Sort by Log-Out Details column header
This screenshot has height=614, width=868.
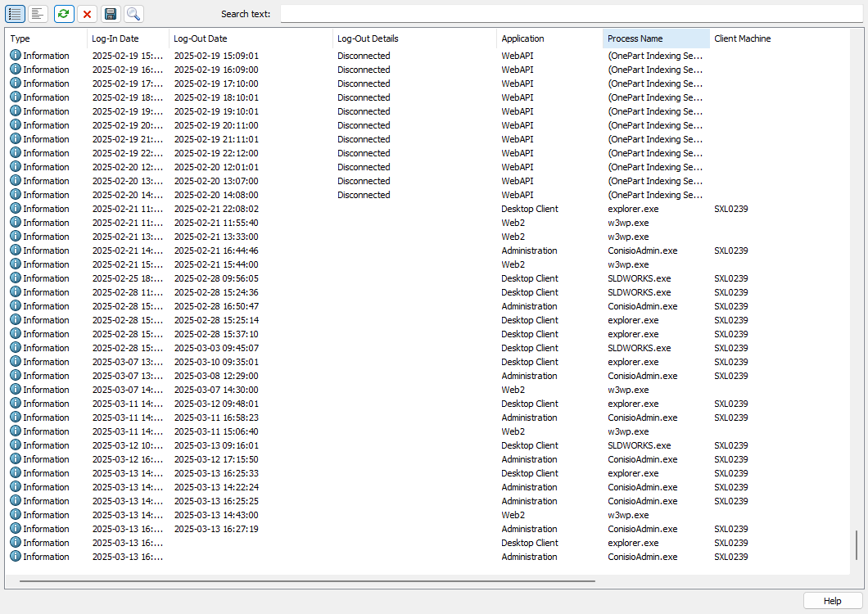click(414, 38)
